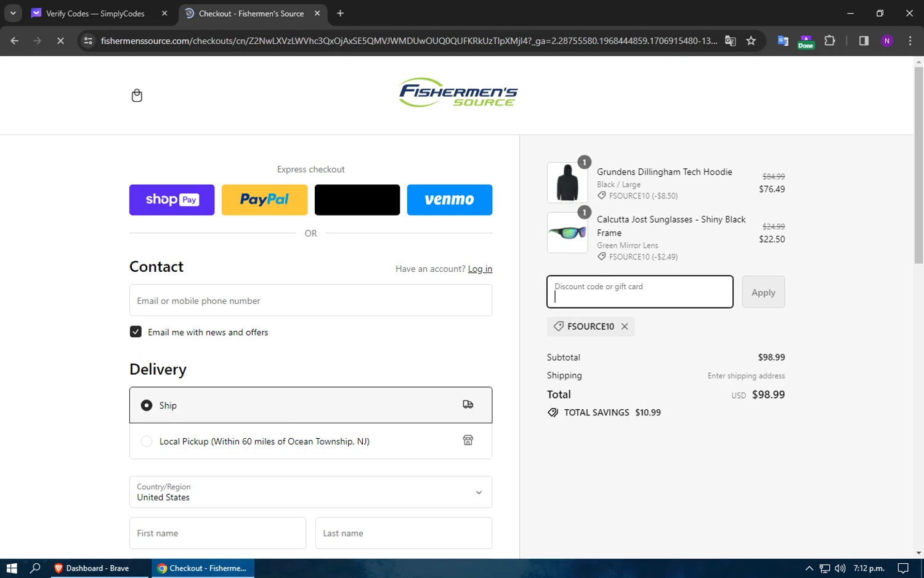Click the Local Pickup store icon
The height and width of the screenshot is (578, 924).
tap(468, 440)
